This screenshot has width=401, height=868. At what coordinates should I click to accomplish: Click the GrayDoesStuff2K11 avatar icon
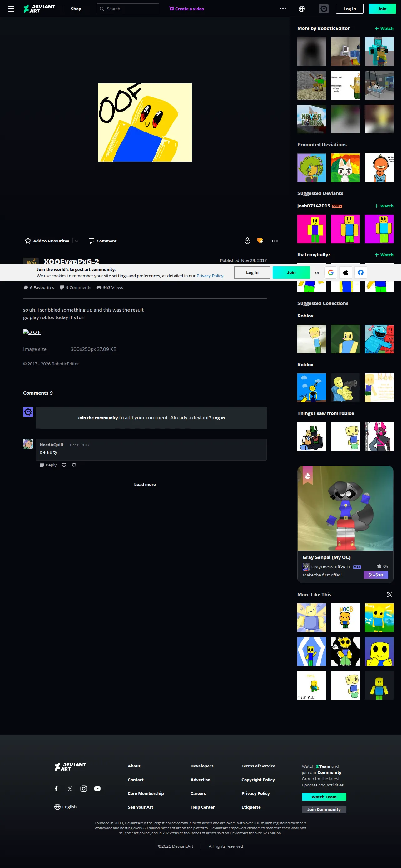(306, 567)
